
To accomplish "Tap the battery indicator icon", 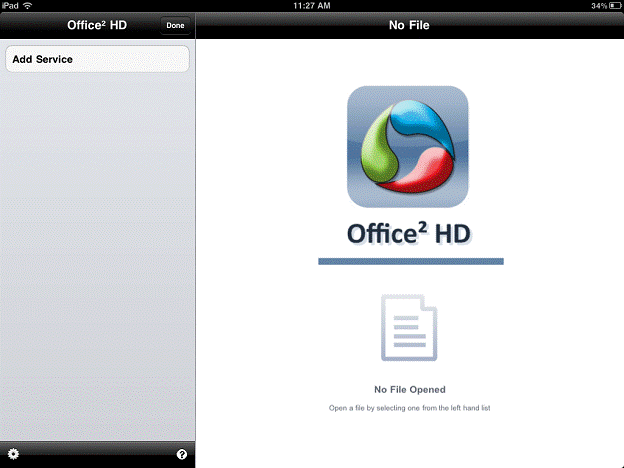I will click(615, 6).
